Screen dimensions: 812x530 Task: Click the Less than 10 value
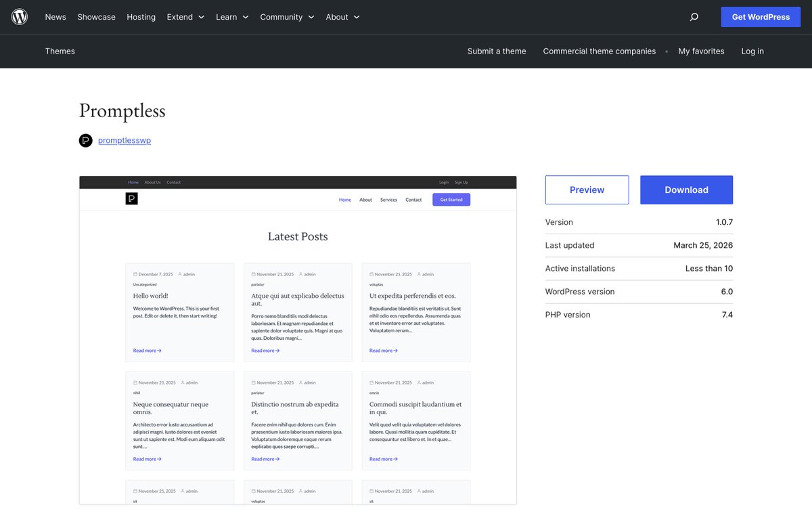709,268
